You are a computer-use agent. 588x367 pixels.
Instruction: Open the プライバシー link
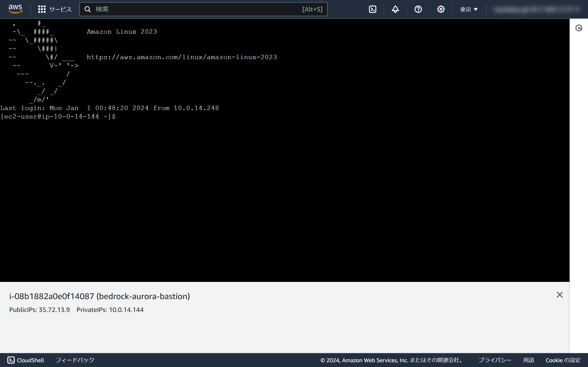(495, 360)
